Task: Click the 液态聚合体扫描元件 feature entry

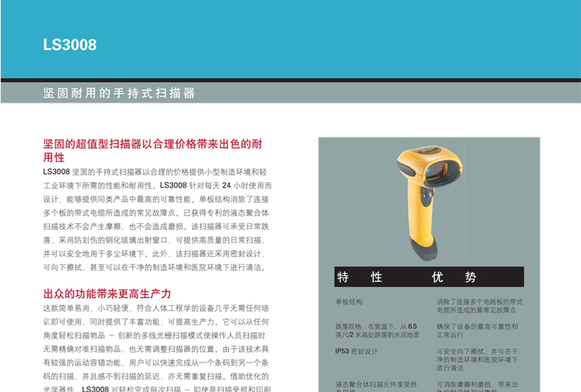Action: coord(376,387)
